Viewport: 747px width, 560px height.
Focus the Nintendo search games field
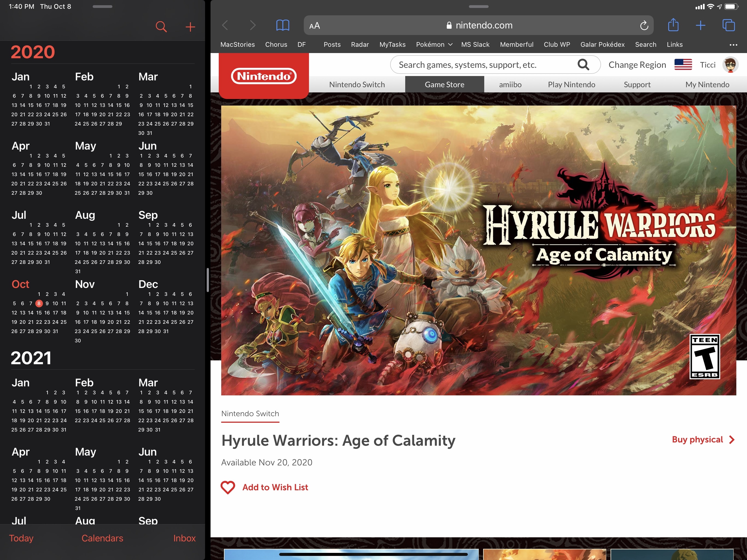(x=495, y=65)
